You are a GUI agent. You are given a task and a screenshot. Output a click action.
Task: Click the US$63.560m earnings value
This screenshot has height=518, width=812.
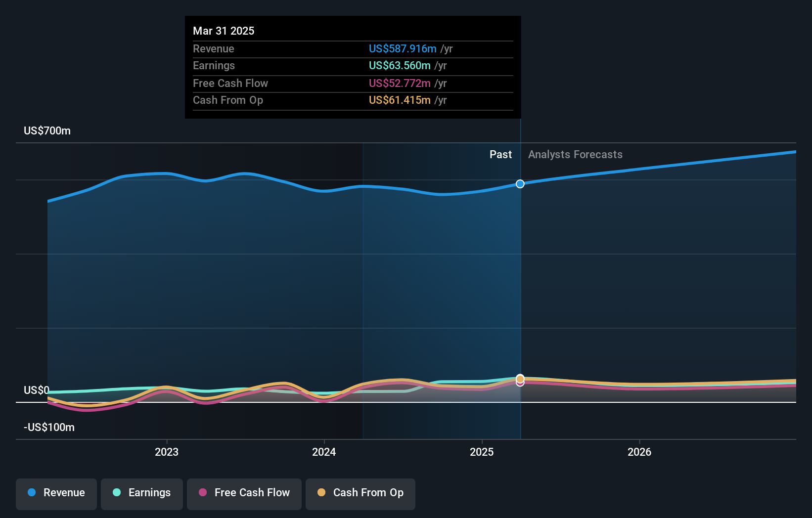pos(400,65)
